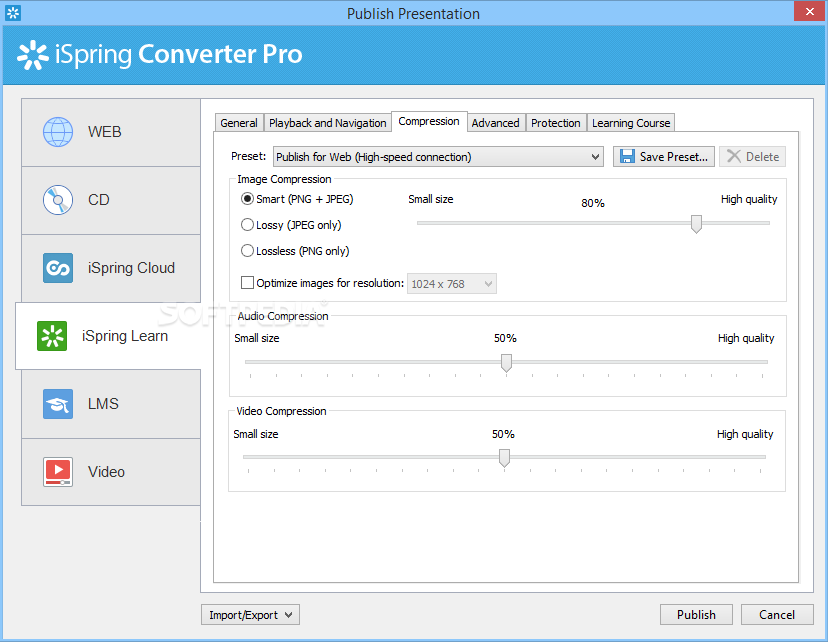The height and width of the screenshot is (642, 828).
Task: Click the Save Preset... text label
Action: tap(674, 157)
